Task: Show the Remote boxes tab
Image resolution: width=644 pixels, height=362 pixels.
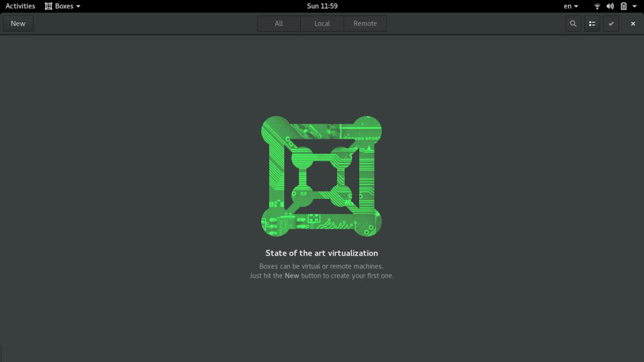Action: (x=365, y=24)
